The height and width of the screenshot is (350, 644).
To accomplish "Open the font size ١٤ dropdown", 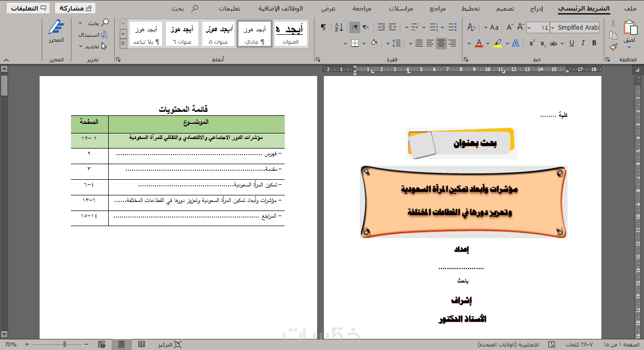I will pyautogui.click(x=529, y=28).
